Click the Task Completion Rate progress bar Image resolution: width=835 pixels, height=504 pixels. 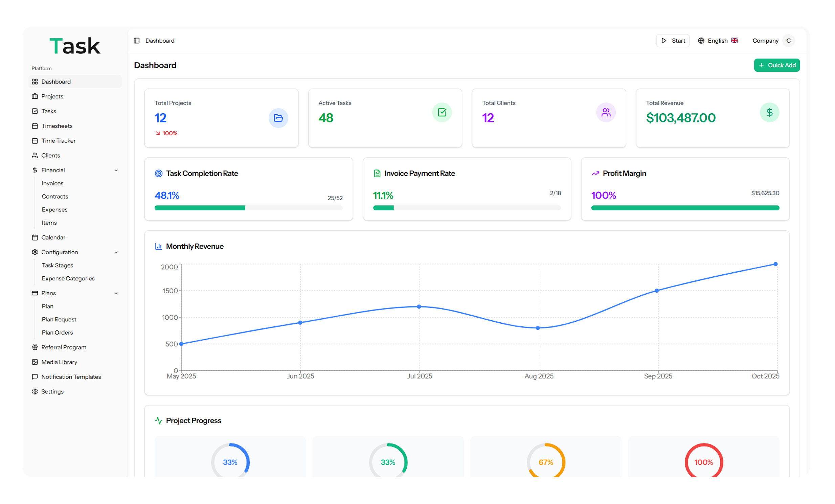coord(248,208)
